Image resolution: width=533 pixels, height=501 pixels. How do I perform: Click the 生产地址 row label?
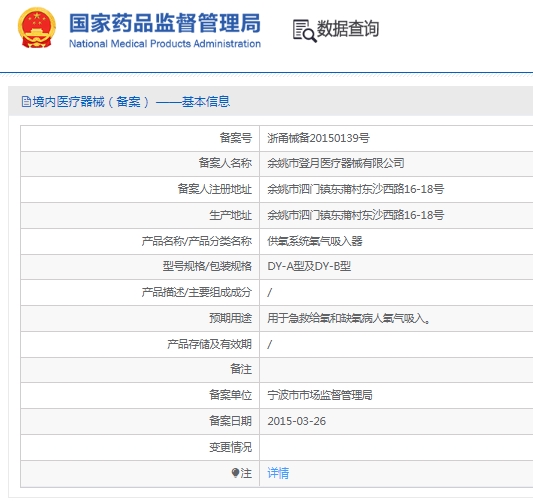click(x=230, y=215)
